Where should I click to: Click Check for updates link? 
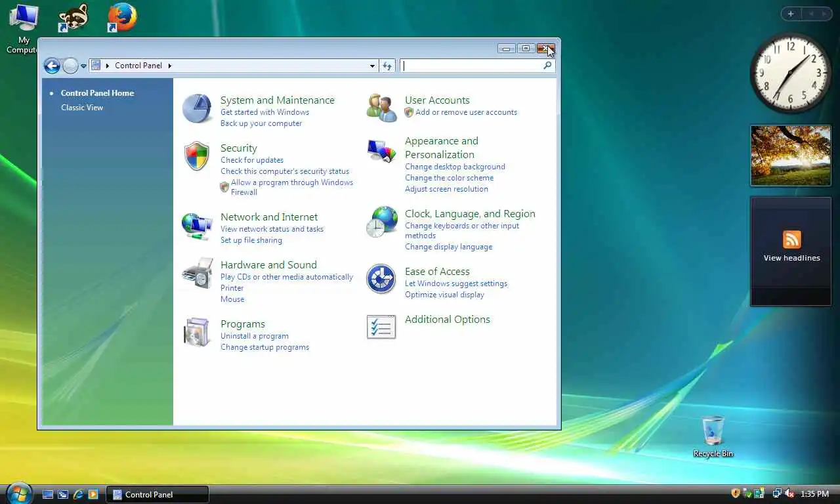pos(252,160)
